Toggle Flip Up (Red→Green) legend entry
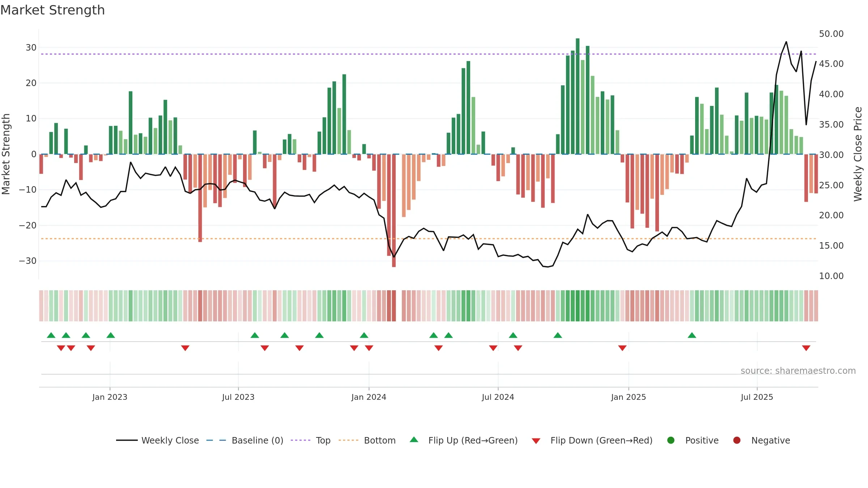Image resolution: width=868 pixels, height=488 pixels. pyautogui.click(x=464, y=440)
